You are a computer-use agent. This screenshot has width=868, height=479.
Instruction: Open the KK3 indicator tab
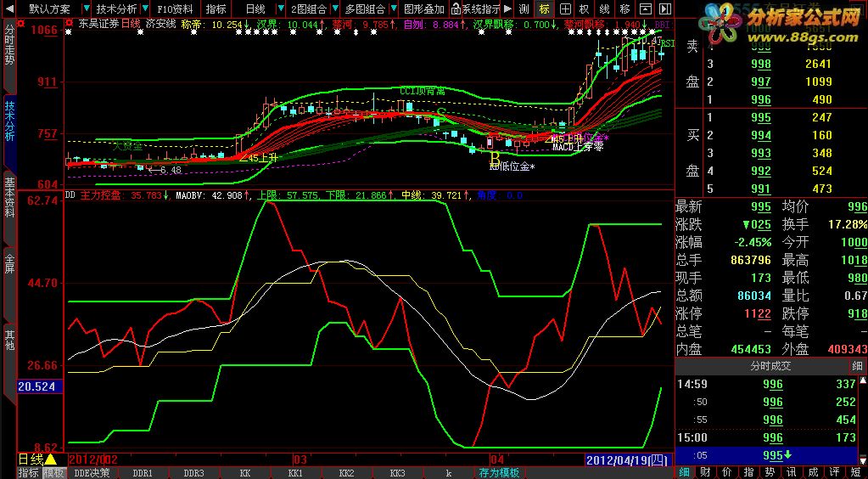(397, 473)
